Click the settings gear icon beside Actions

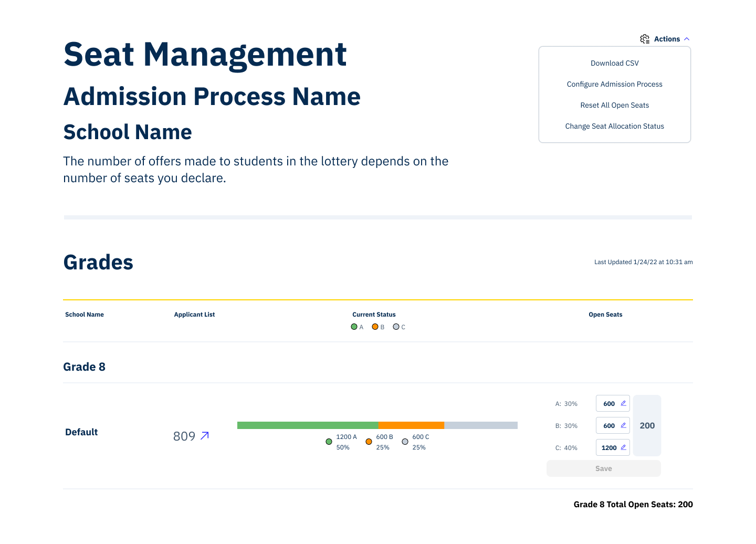[645, 38]
